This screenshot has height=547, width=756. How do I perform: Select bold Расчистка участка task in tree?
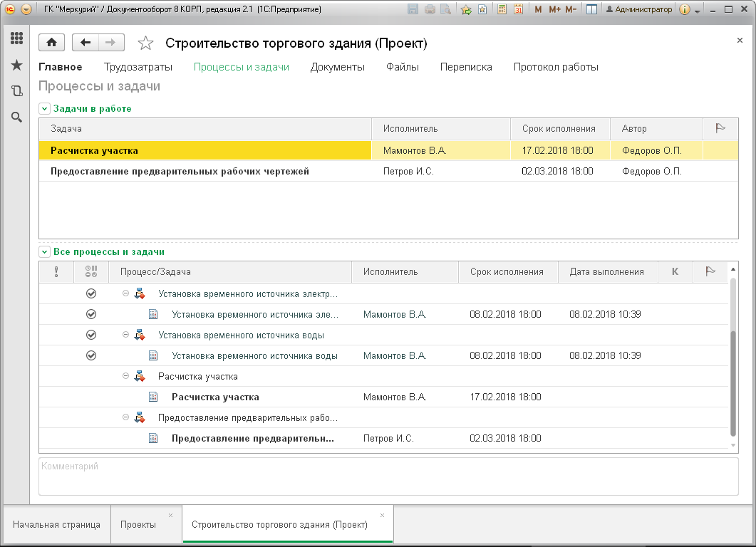[215, 397]
